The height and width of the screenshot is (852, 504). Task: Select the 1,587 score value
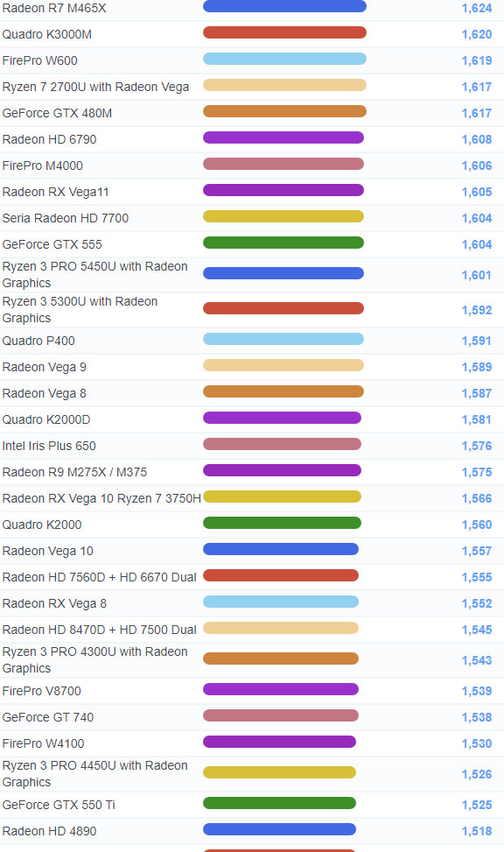tap(477, 393)
